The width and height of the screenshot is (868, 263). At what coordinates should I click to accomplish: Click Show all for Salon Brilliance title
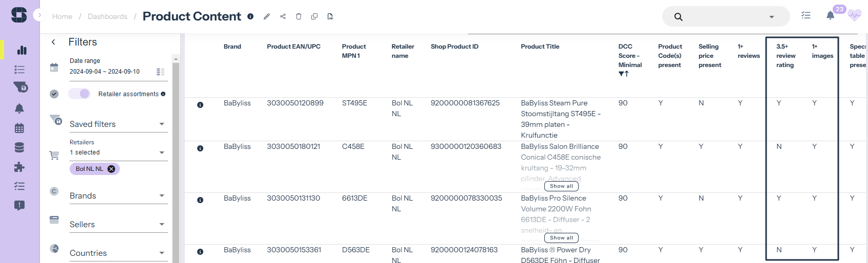pos(561,186)
